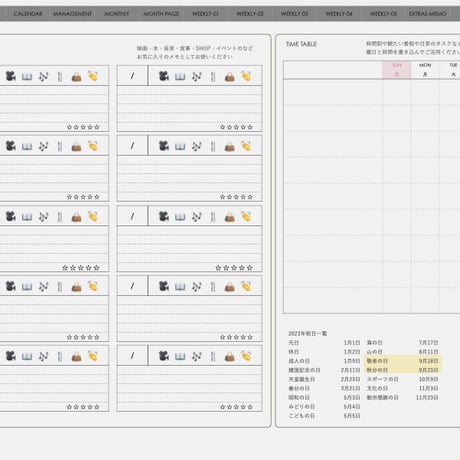The height and width of the screenshot is (460, 460).
Task: Click the date field of second right-column memo card
Action: (132, 145)
